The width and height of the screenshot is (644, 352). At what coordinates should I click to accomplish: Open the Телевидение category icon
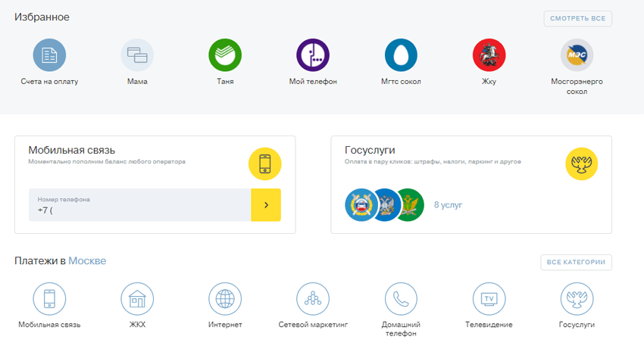pyautogui.click(x=489, y=299)
